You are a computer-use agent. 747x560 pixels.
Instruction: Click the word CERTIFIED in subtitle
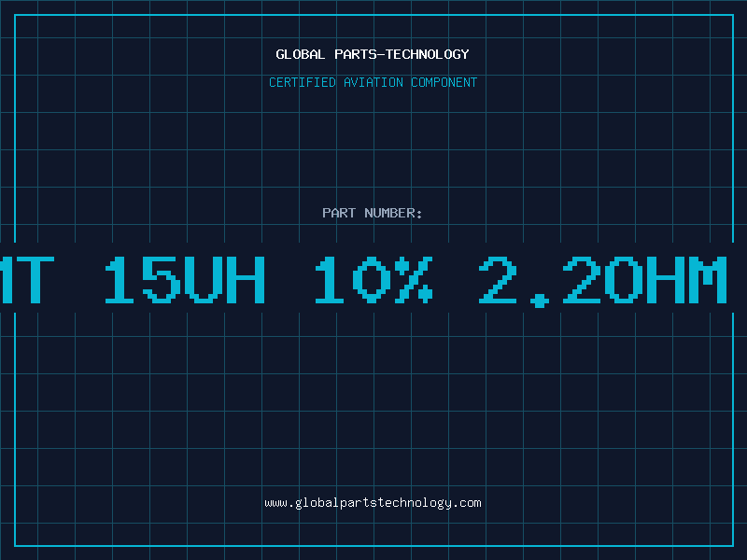pyautogui.click(x=302, y=82)
